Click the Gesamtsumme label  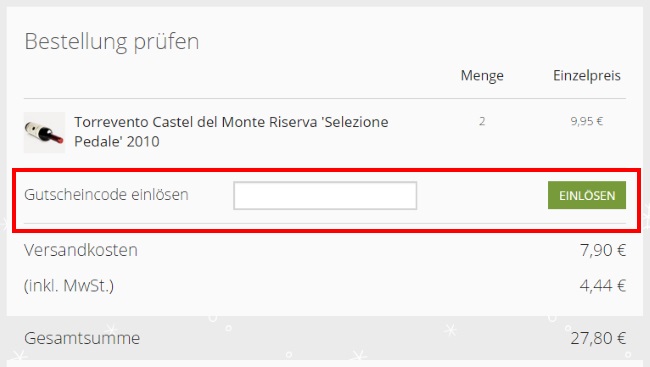(82, 338)
